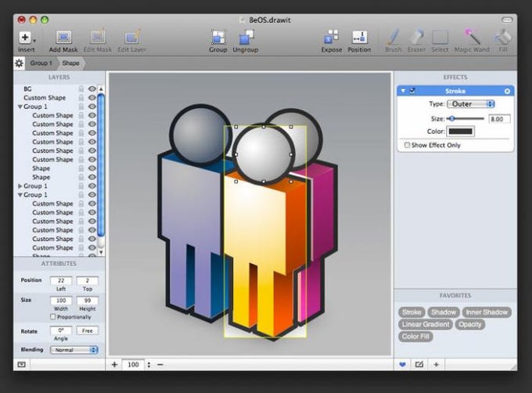Apply Shadow favorite effect

tap(444, 312)
